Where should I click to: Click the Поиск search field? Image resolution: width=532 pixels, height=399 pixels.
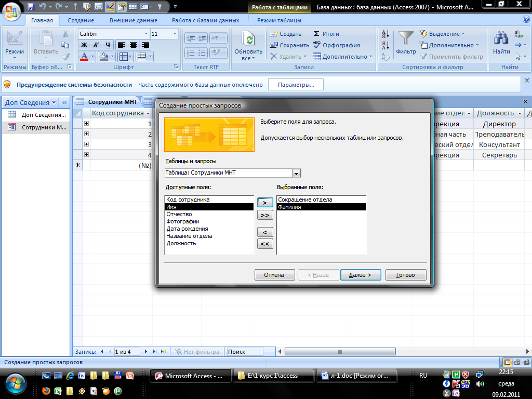(x=245, y=352)
